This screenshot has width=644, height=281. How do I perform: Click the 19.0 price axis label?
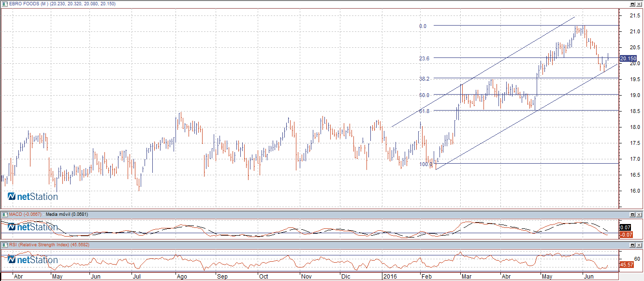click(x=635, y=96)
